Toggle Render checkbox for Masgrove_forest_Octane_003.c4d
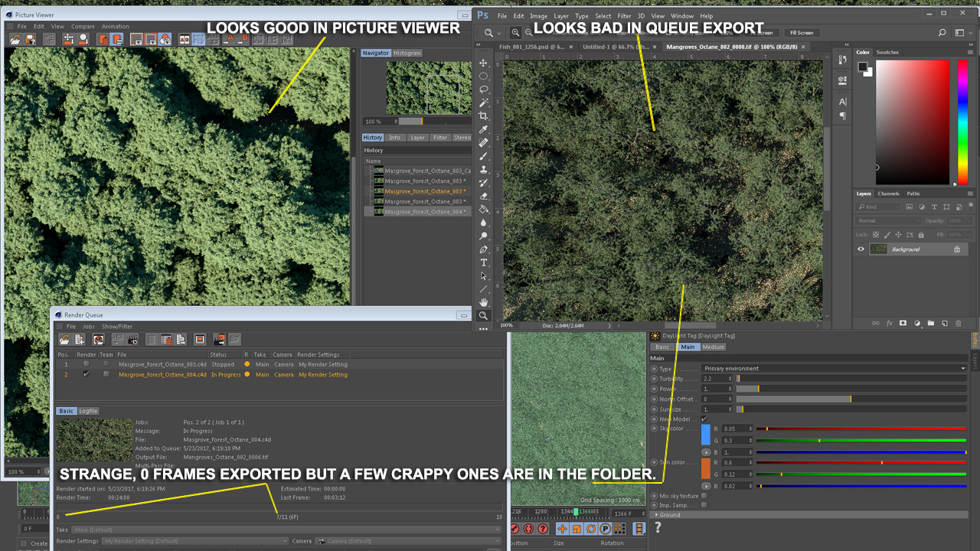This screenshot has width=980, height=551. tap(86, 364)
